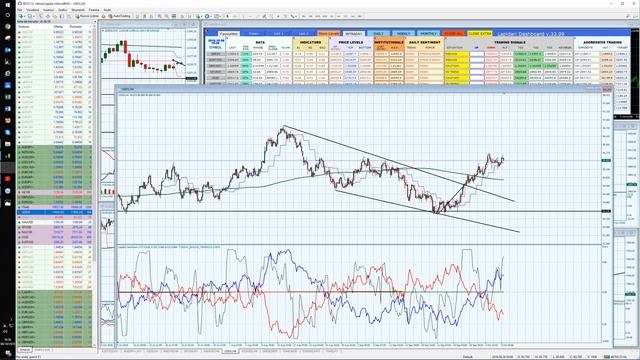
Task: Click the Richiesta column header
Action: coord(76,27)
